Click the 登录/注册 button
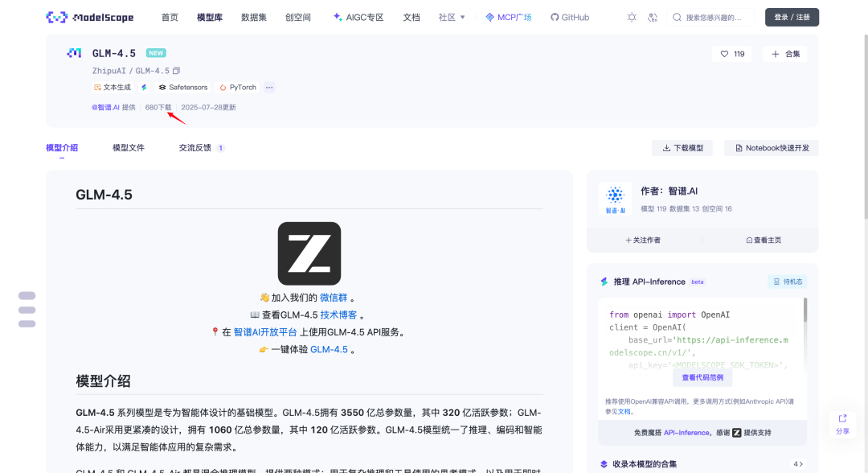Image resolution: width=868 pixels, height=473 pixels. 792,16
